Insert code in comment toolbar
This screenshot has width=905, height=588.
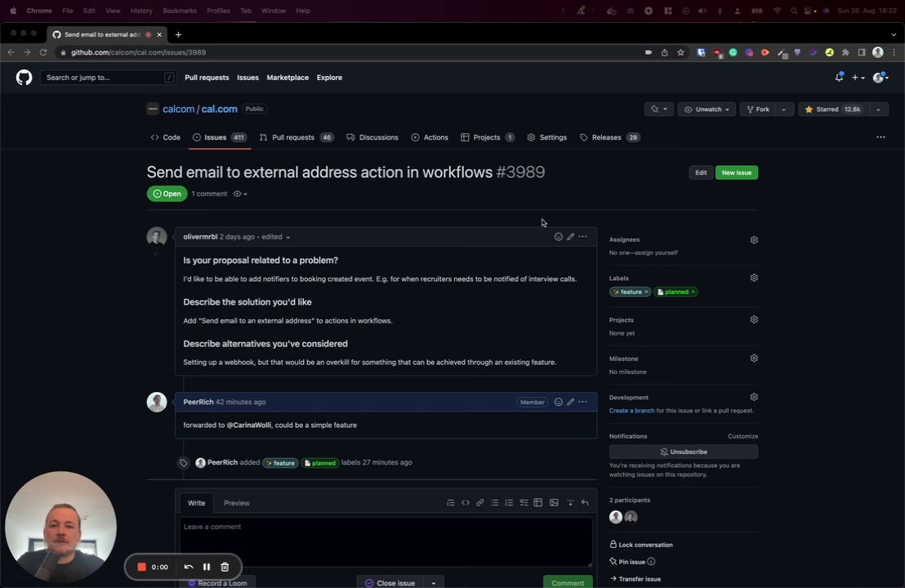466,502
